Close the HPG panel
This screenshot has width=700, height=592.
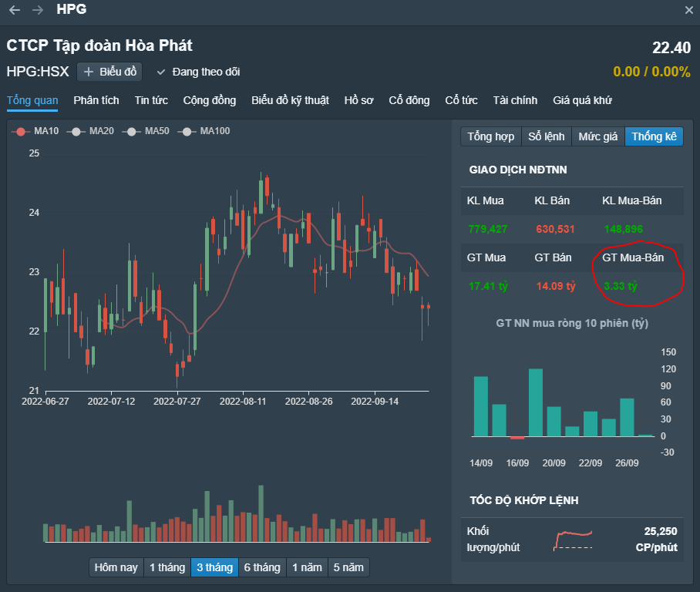click(x=689, y=10)
